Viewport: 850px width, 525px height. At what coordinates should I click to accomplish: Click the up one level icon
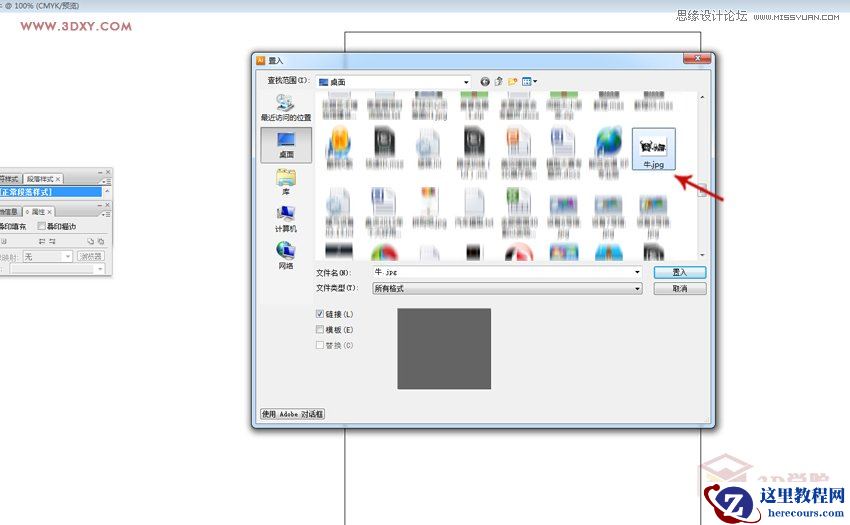pos(498,82)
